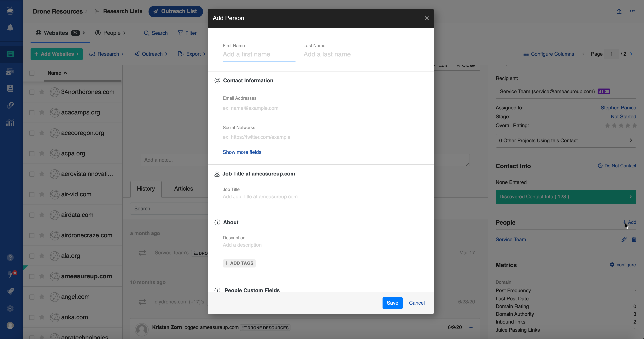Select the airdata.com row checkbox

[x=32, y=215]
